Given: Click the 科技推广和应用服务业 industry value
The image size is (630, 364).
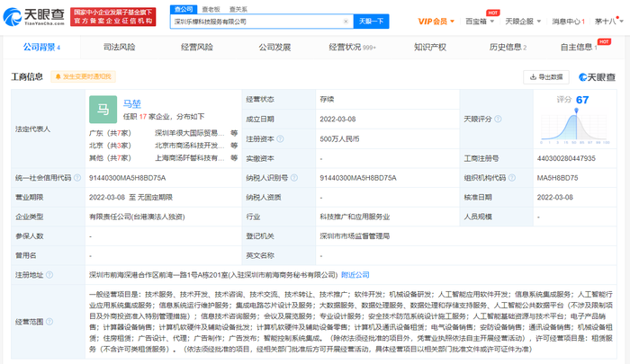Looking at the screenshot, I should pyautogui.click(x=355, y=217).
